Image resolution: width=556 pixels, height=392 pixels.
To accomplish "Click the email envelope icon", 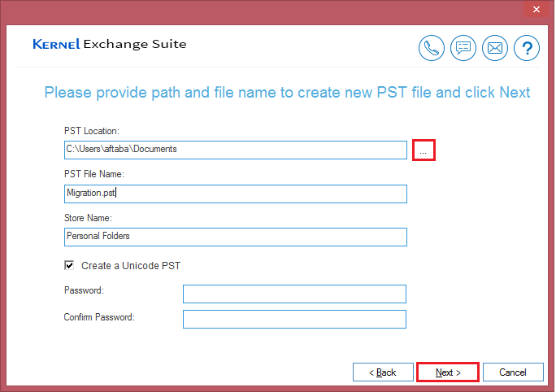I will tap(495, 48).
